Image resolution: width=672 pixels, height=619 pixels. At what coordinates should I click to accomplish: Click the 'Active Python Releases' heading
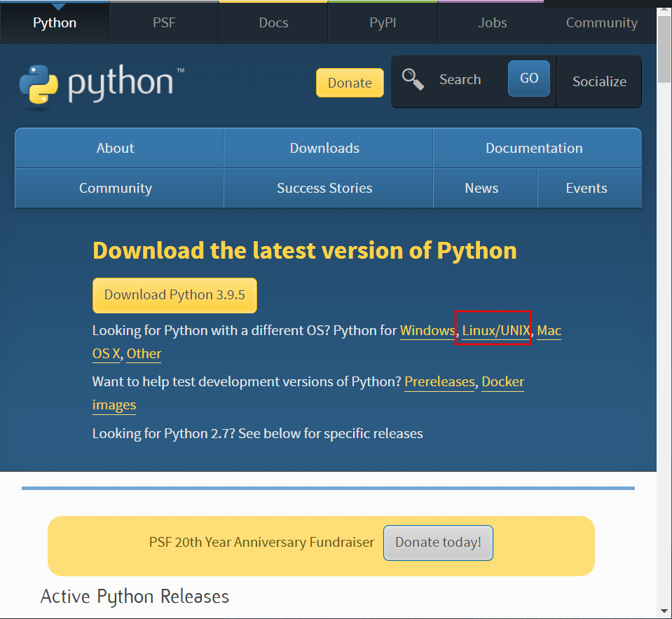(135, 597)
